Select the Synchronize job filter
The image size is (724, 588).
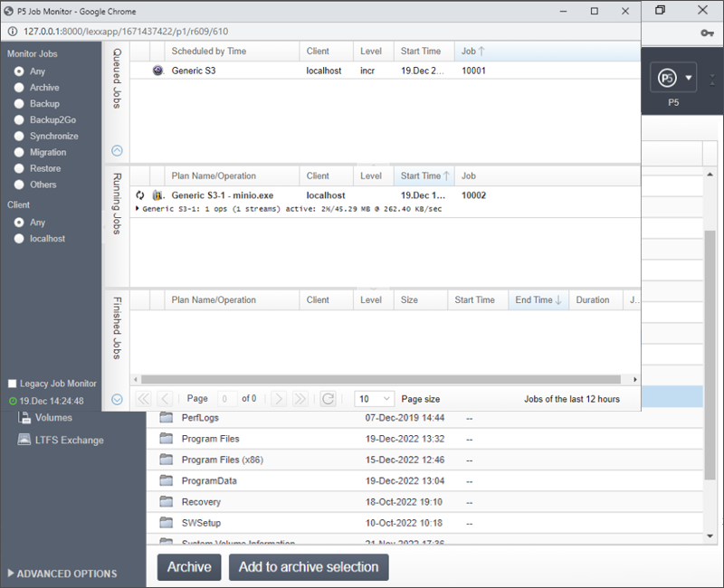pos(19,136)
